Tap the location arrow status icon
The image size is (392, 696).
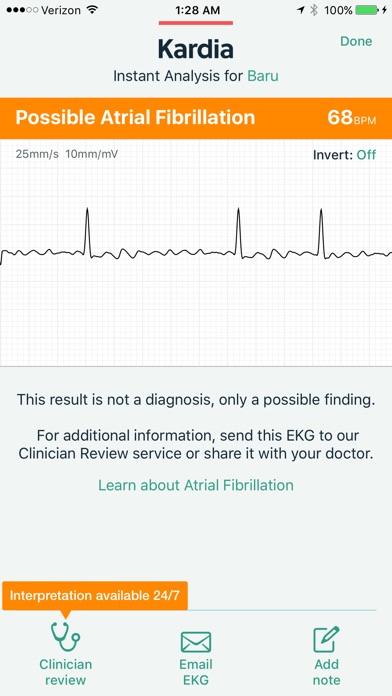[302, 10]
